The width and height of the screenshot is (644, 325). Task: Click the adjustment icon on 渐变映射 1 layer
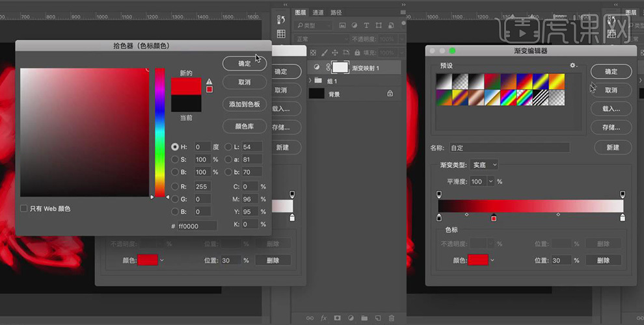(317, 68)
